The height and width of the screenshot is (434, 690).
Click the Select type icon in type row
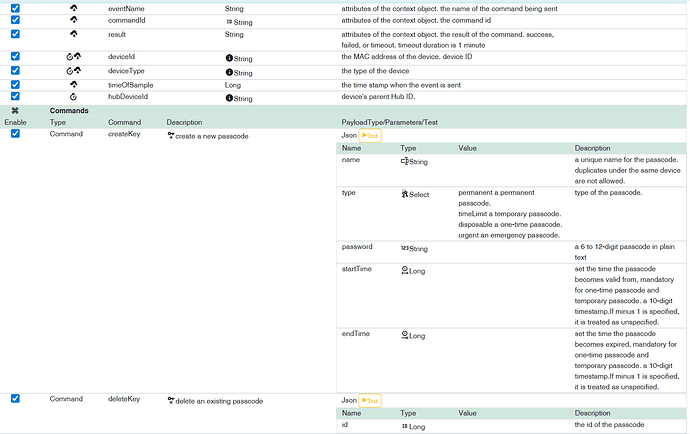[x=405, y=194]
